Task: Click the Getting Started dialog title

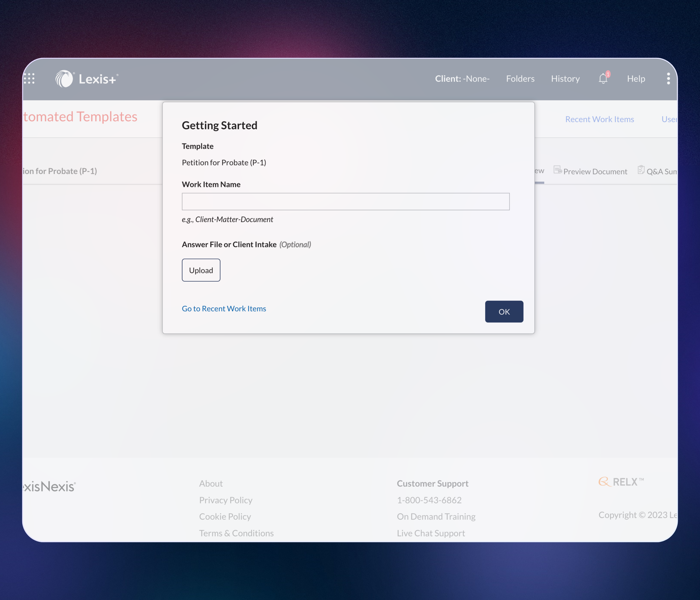Action: 220,125
